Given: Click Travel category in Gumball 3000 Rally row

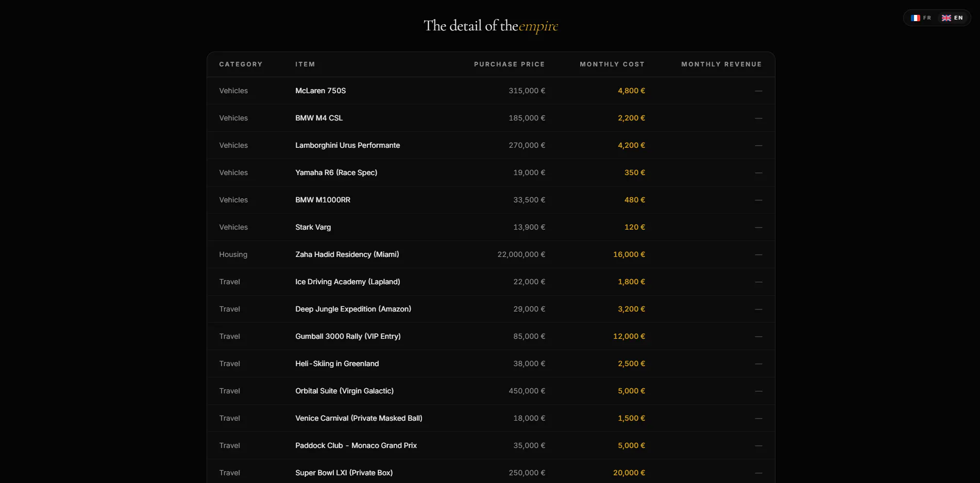Looking at the screenshot, I should coord(229,336).
